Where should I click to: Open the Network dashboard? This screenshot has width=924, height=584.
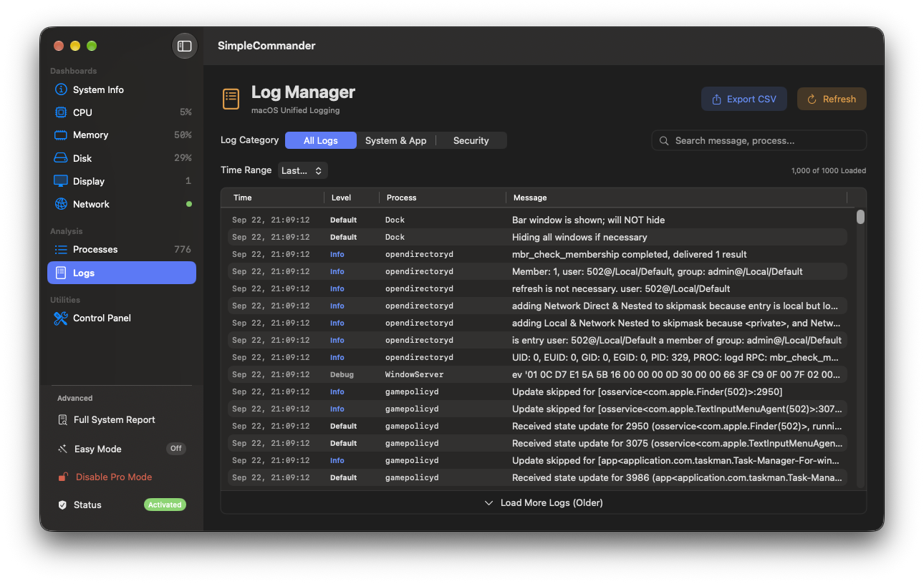[x=122, y=204]
